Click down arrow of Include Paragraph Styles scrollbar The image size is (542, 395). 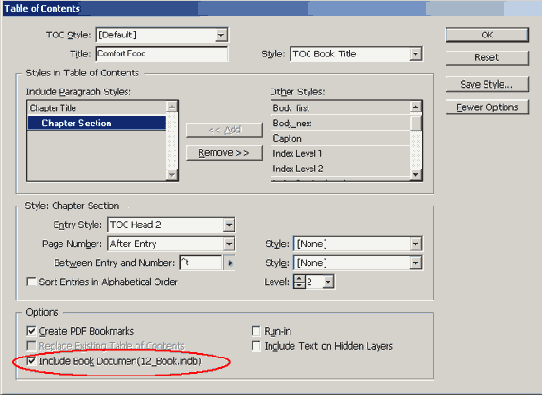[x=172, y=175]
